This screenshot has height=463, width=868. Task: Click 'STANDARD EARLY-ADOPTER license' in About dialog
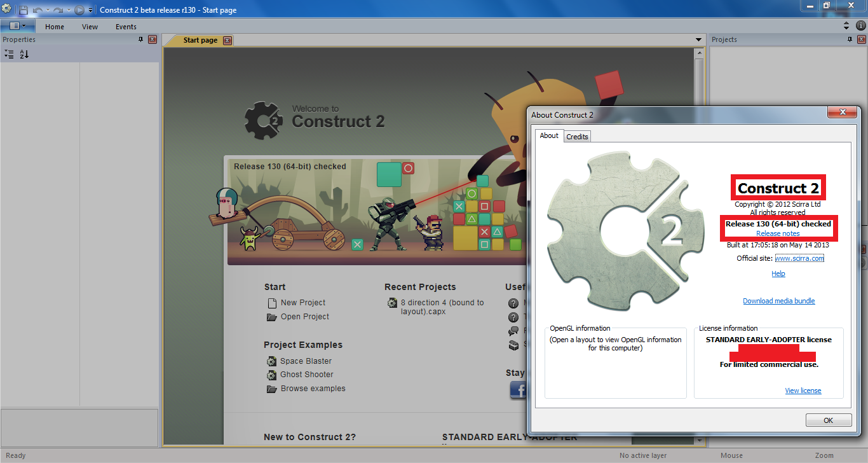pos(768,340)
